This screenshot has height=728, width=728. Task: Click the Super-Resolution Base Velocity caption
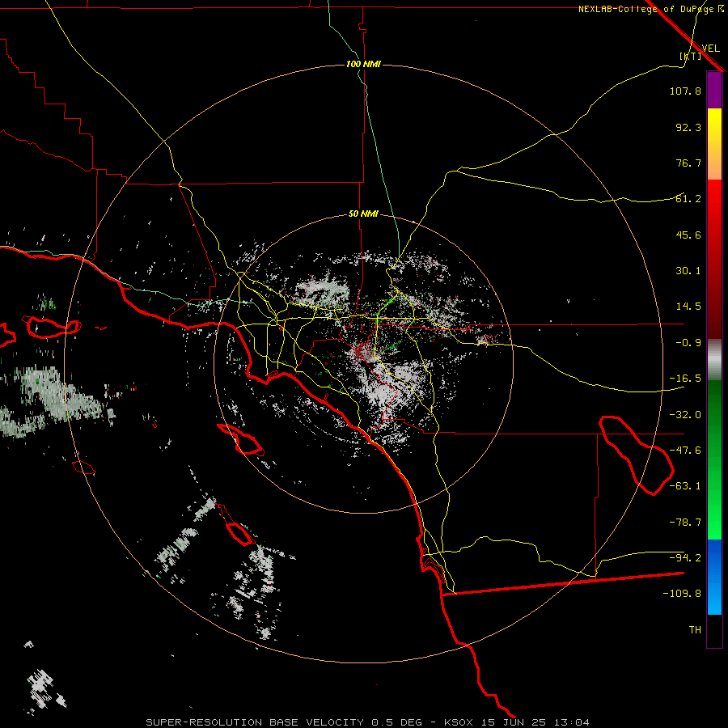click(368, 722)
